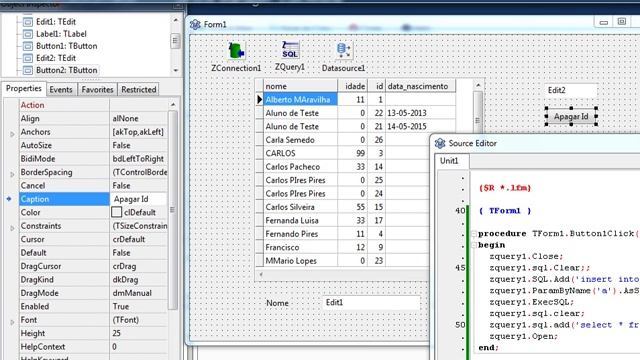The width and height of the screenshot is (640, 360).
Task: Click the Edit2 input field
Action: point(571,90)
